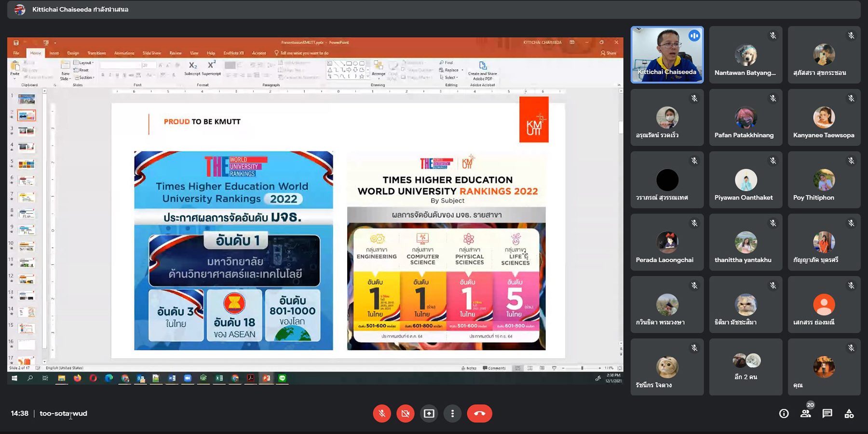Leave the call with red hang-up button
The image size is (868, 434).
[x=479, y=413]
